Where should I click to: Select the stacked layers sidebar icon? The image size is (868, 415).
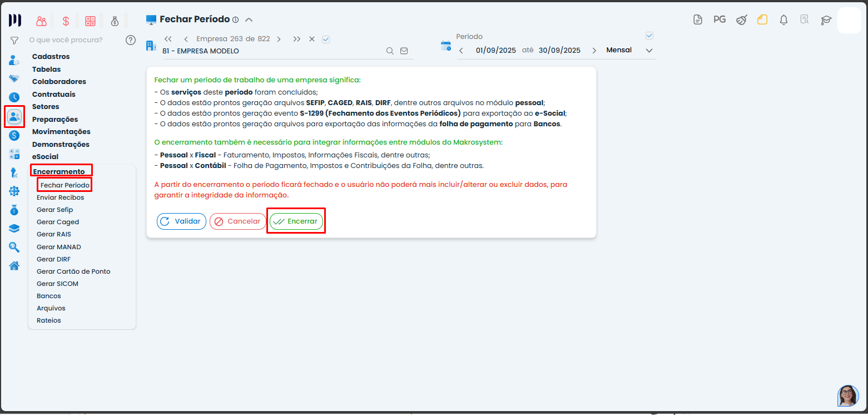click(x=14, y=229)
